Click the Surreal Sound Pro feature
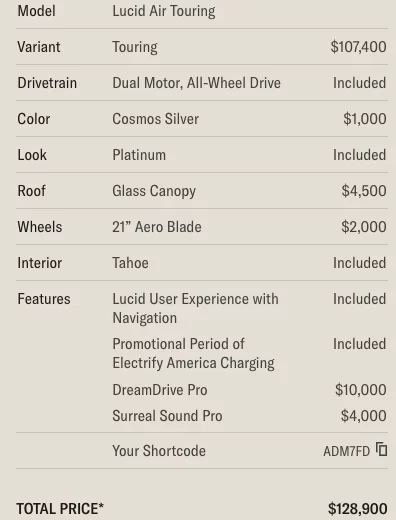This screenshot has height=520, width=396. pyautogui.click(x=167, y=416)
